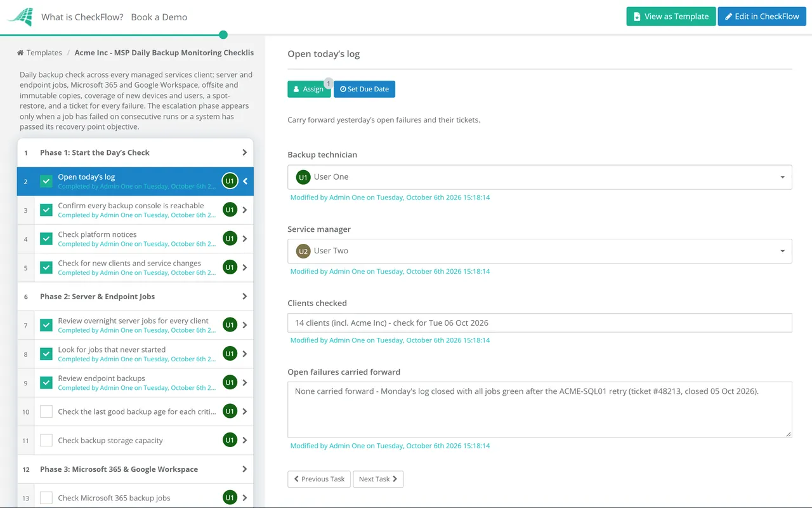Click U1 avatar on 'Review endpoint backups' row
The width and height of the screenshot is (812, 508).
230,382
